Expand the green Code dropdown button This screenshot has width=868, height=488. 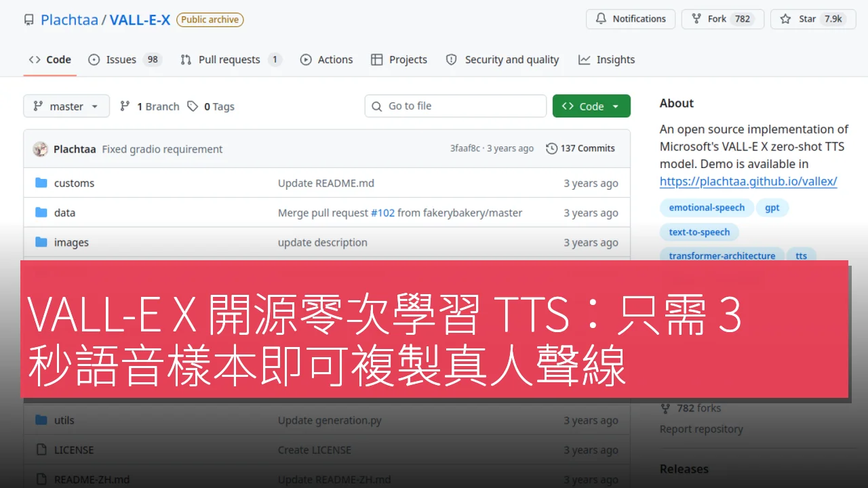[591, 106]
